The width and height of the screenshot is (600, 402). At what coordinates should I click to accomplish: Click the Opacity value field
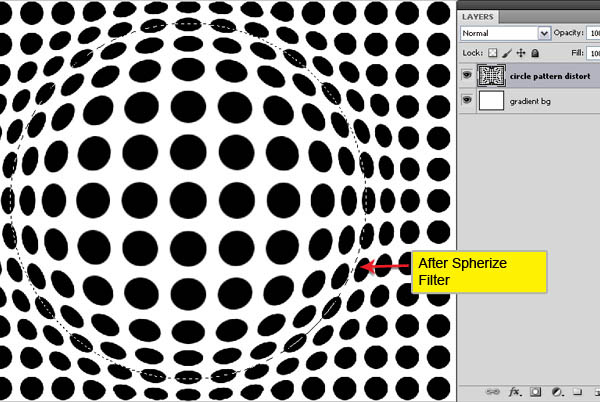(x=593, y=33)
